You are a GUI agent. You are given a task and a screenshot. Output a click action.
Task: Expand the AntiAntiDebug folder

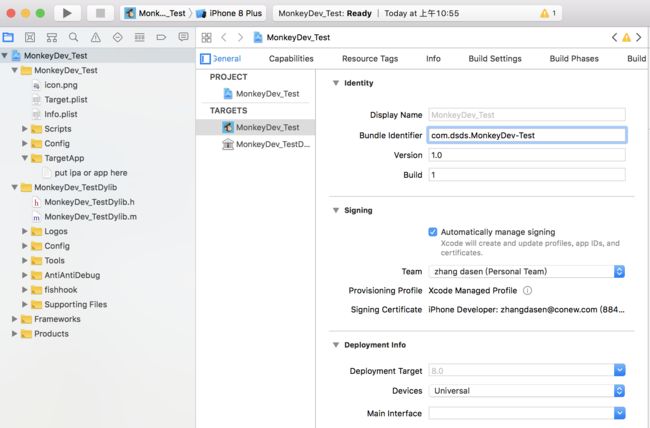tap(24, 275)
